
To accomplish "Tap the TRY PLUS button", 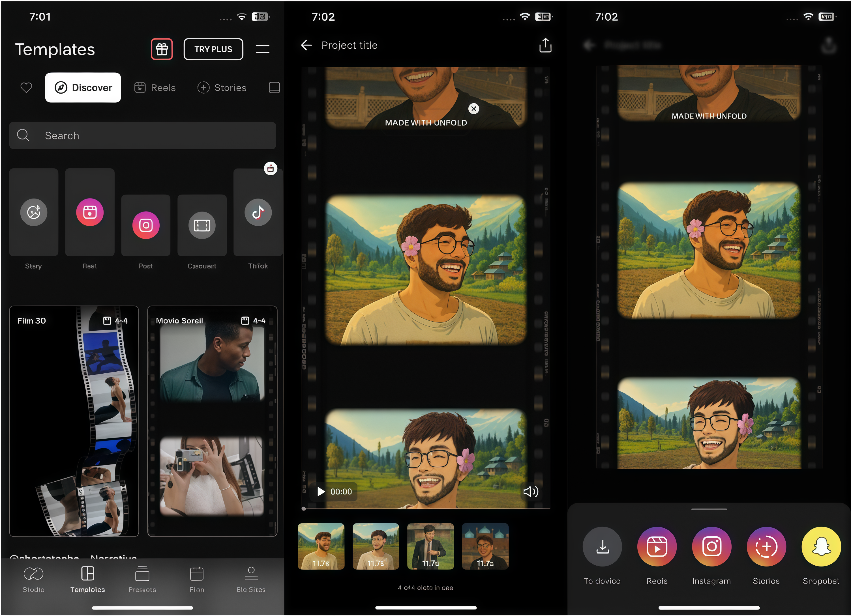I will 213,49.
